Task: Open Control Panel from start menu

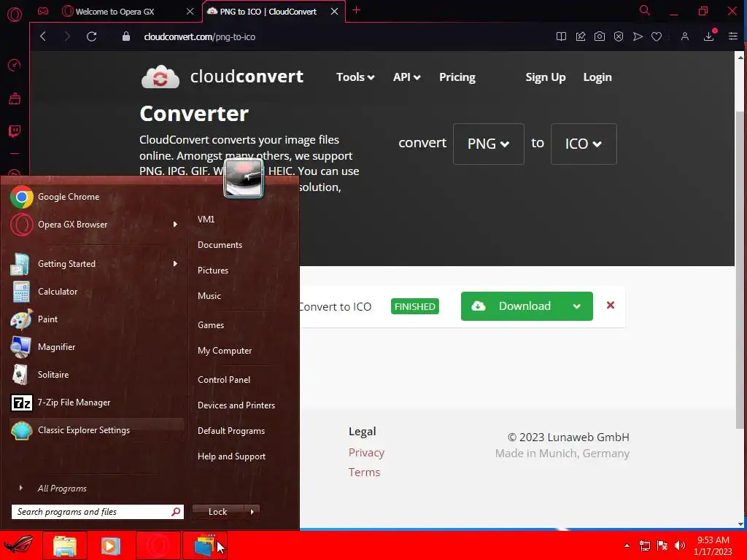Action: [223, 379]
